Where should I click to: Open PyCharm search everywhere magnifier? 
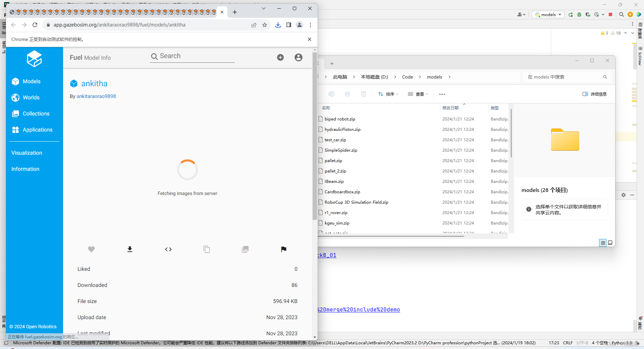click(621, 14)
